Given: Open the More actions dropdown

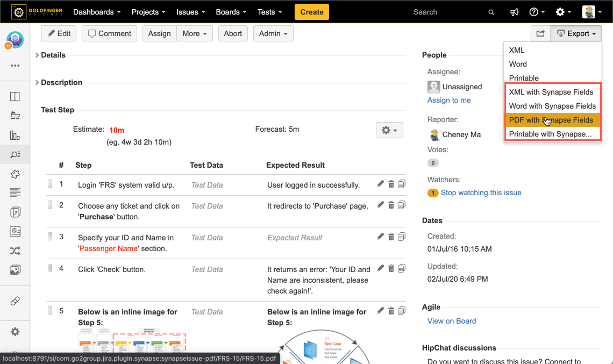Looking at the screenshot, I should [194, 33].
